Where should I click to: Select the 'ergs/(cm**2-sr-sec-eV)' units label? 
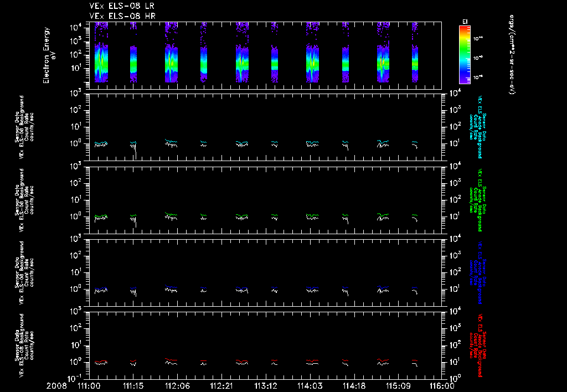click(x=512, y=55)
